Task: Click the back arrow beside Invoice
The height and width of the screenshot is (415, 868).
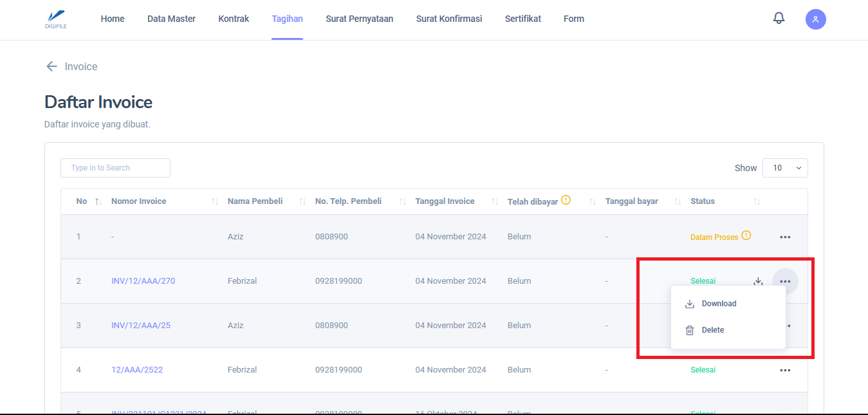Action: [51, 66]
